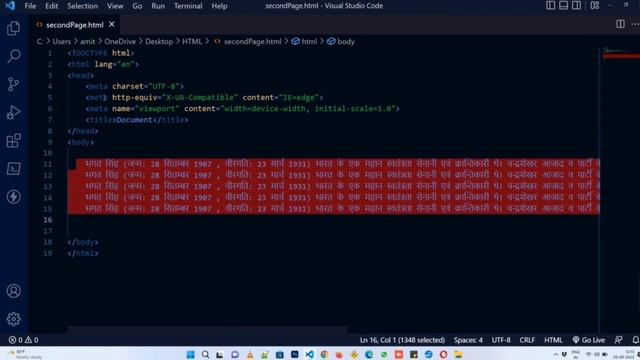
Task: Open Microsoft Edge from the taskbar
Action: tap(369, 354)
